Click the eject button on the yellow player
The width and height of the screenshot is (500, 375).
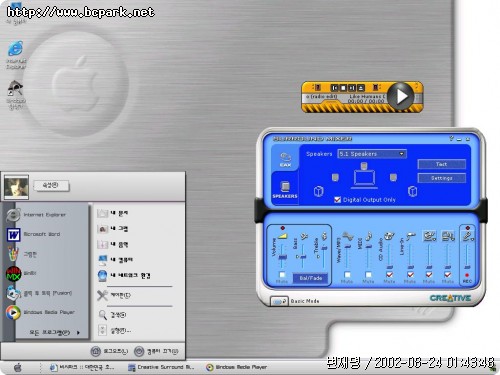point(361,88)
